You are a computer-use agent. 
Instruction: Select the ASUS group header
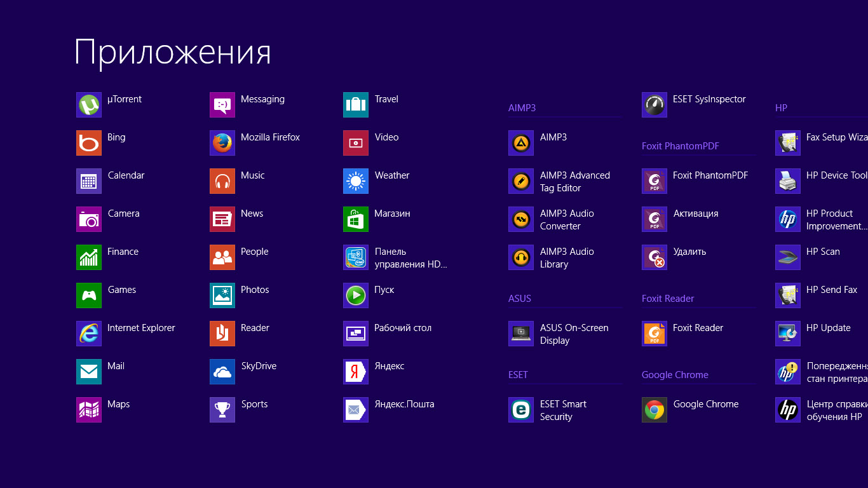(520, 299)
